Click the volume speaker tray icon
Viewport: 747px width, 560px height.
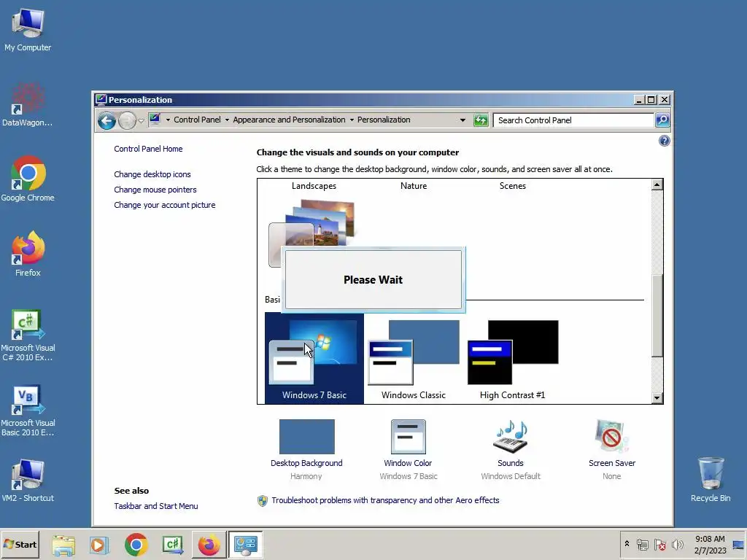click(677, 544)
